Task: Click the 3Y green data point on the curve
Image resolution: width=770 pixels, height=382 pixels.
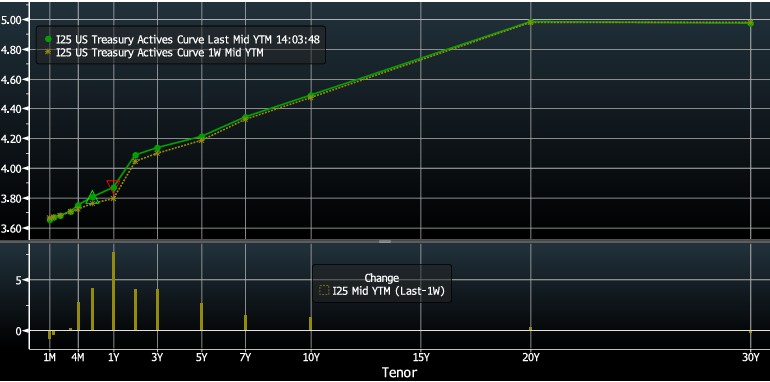Action: 157,148
